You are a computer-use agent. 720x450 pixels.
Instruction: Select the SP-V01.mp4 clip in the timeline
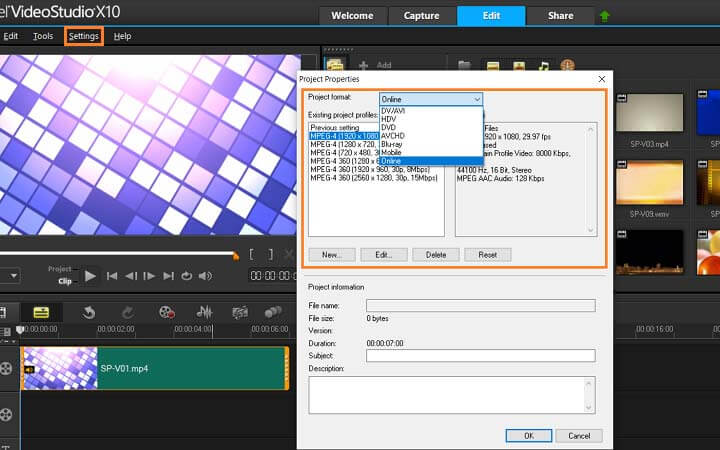[155, 368]
